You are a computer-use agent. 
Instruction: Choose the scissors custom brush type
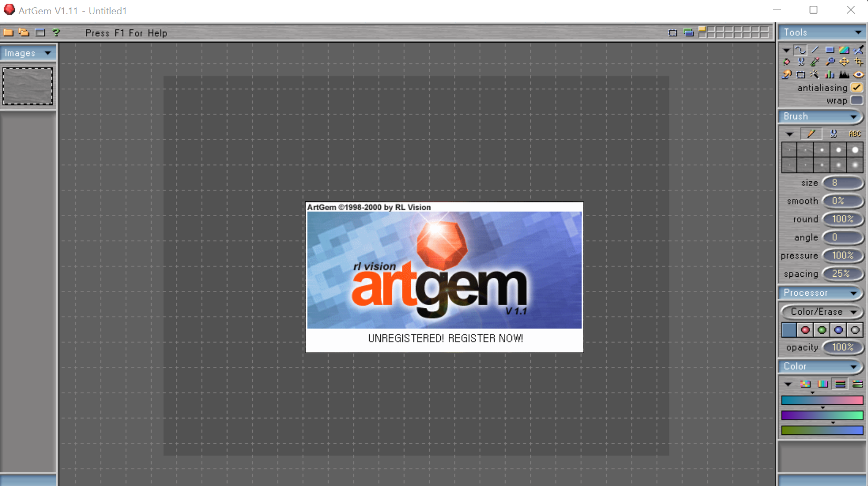(833, 134)
